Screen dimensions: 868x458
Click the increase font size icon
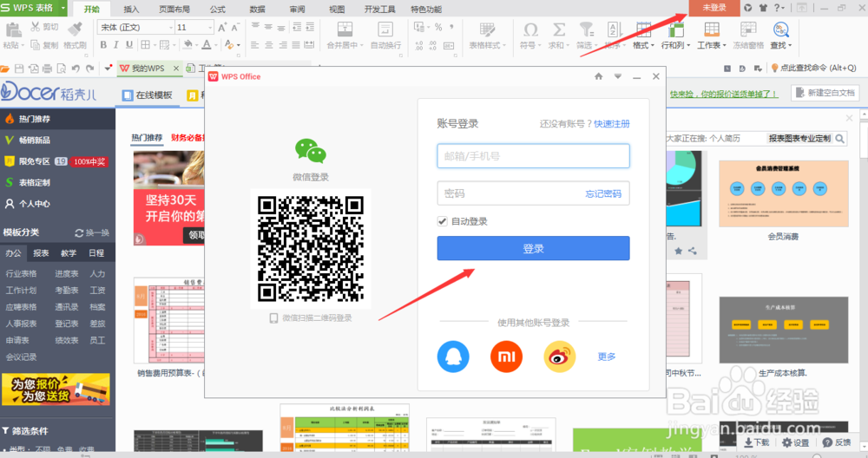click(222, 27)
